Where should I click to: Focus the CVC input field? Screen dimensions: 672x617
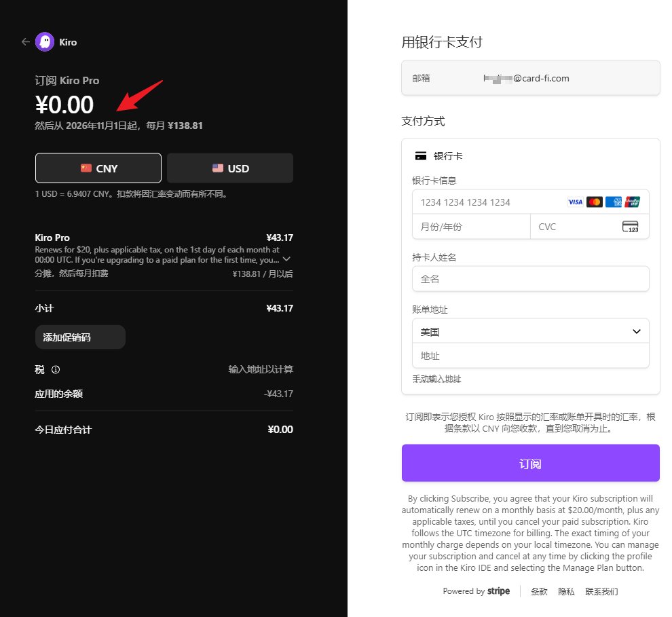coord(590,227)
